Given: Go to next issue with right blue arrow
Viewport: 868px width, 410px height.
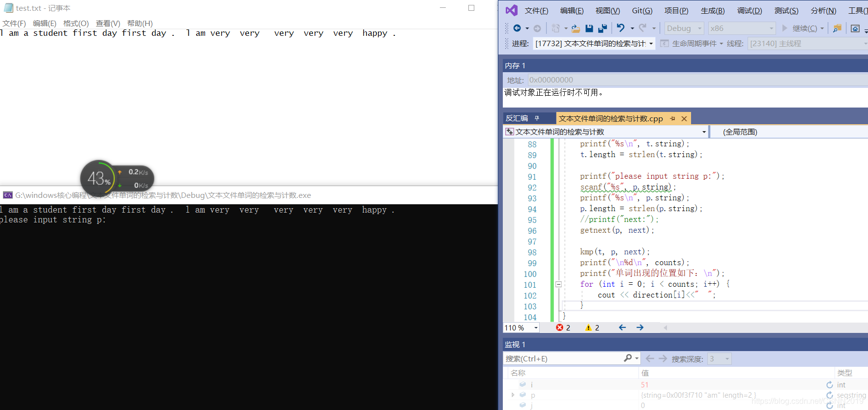Looking at the screenshot, I should [640, 328].
